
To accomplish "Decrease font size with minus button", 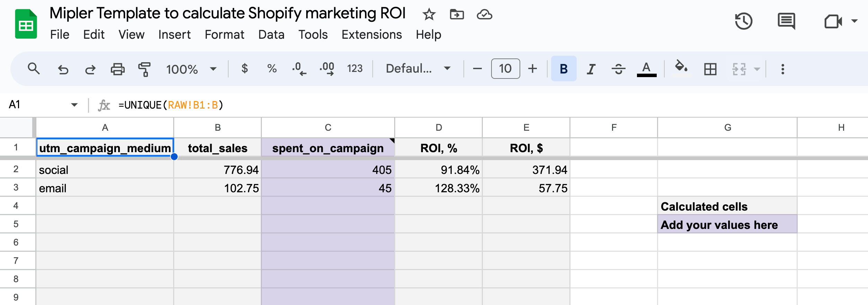I will click(x=477, y=69).
